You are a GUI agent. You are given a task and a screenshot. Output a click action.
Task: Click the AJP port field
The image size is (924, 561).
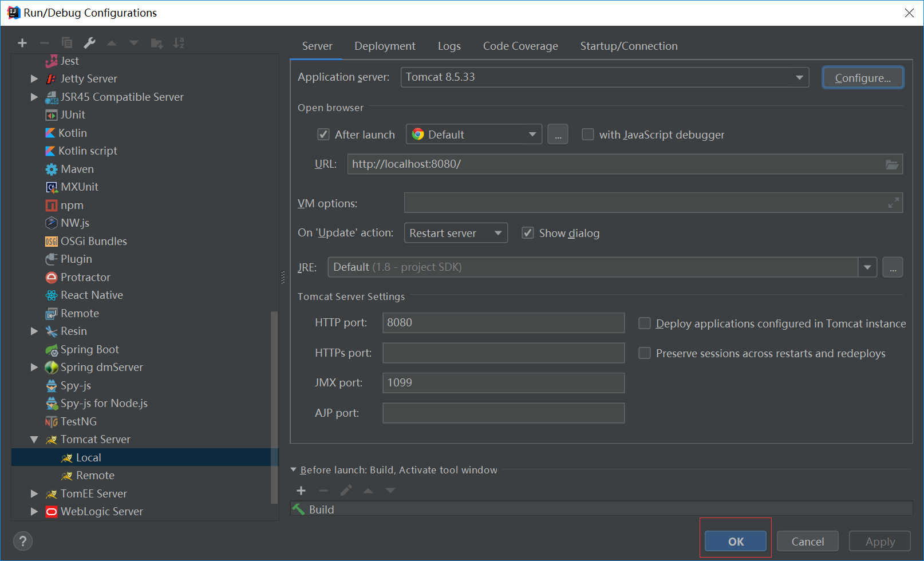(503, 413)
